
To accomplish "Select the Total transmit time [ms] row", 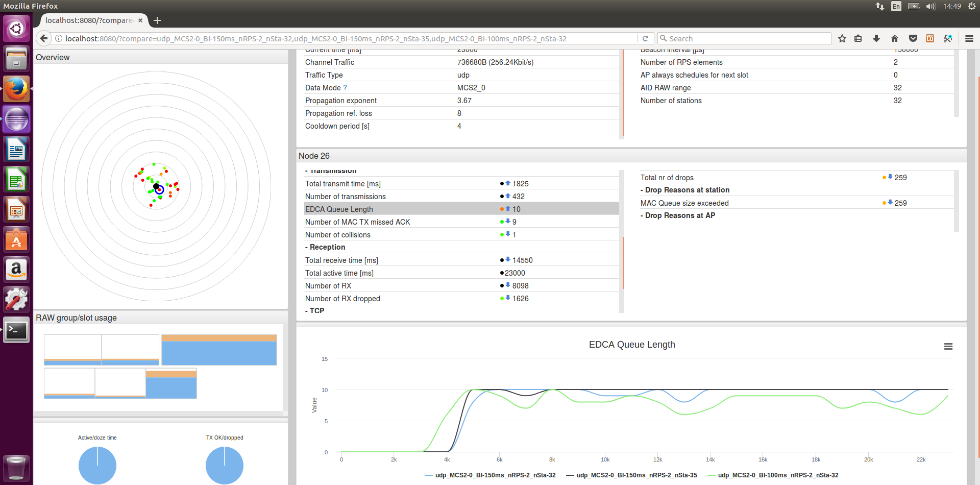I will coord(461,183).
